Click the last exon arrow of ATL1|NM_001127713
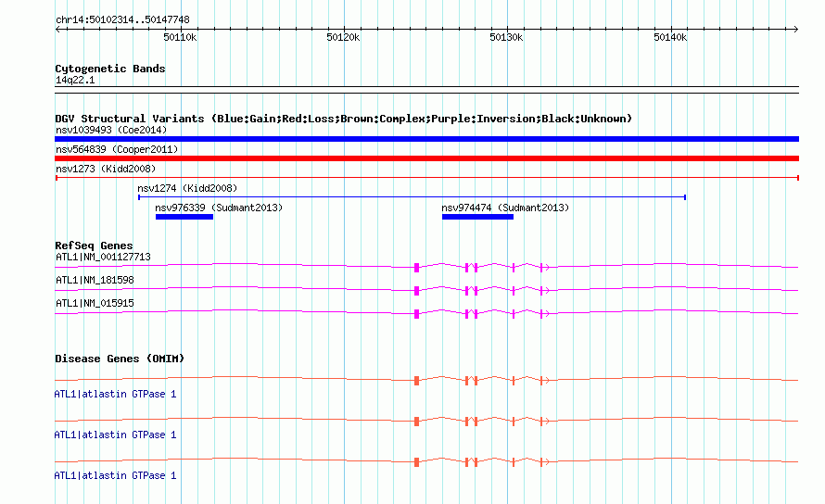Viewport: 825px width, 504px height. click(544, 268)
